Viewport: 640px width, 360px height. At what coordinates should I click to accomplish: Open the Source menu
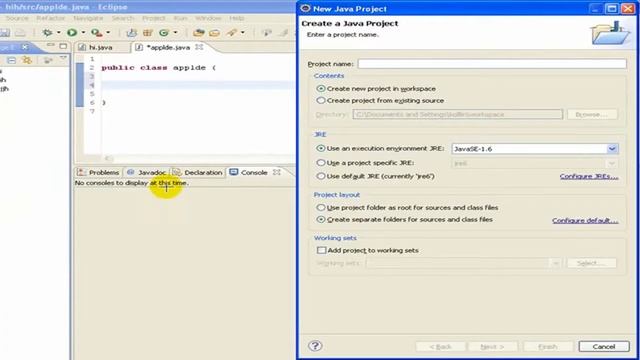(x=17, y=18)
